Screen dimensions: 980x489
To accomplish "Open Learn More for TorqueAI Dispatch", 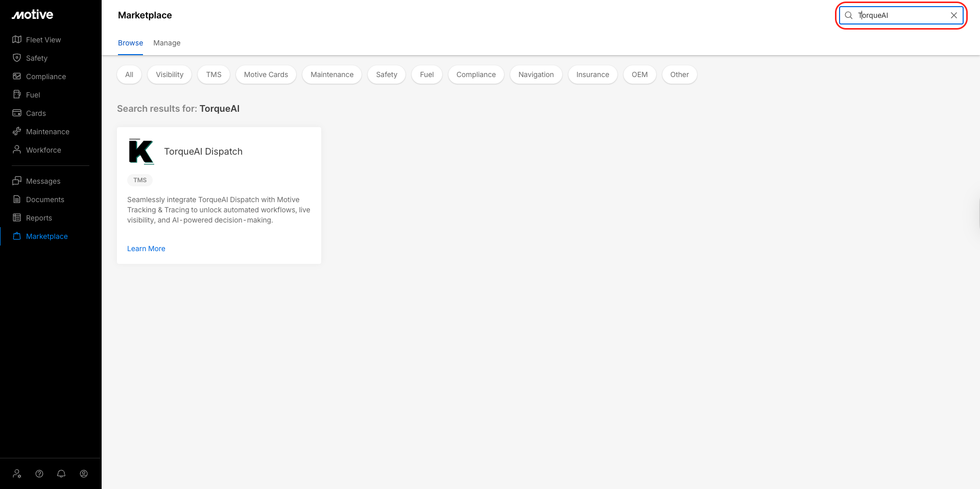I will point(146,249).
